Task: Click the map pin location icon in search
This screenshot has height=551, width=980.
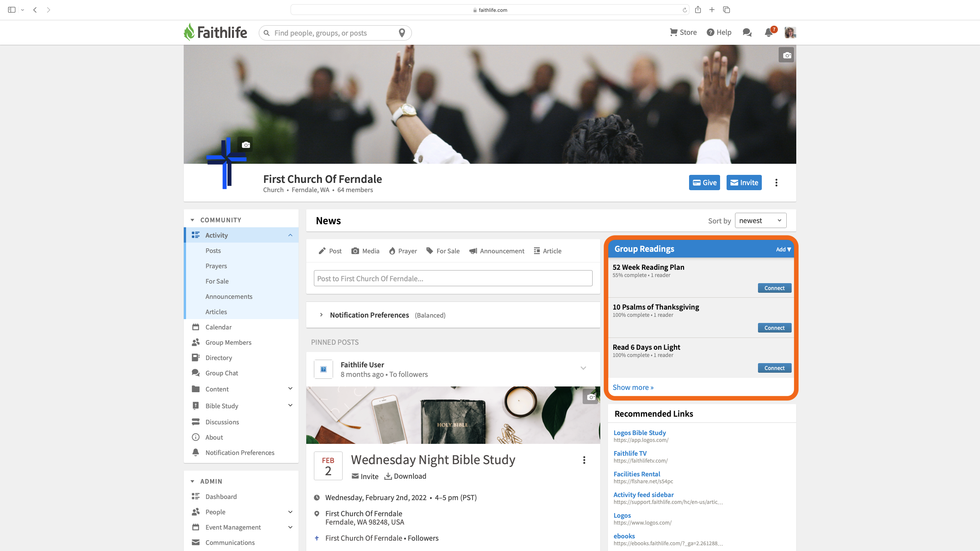Action: point(402,33)
